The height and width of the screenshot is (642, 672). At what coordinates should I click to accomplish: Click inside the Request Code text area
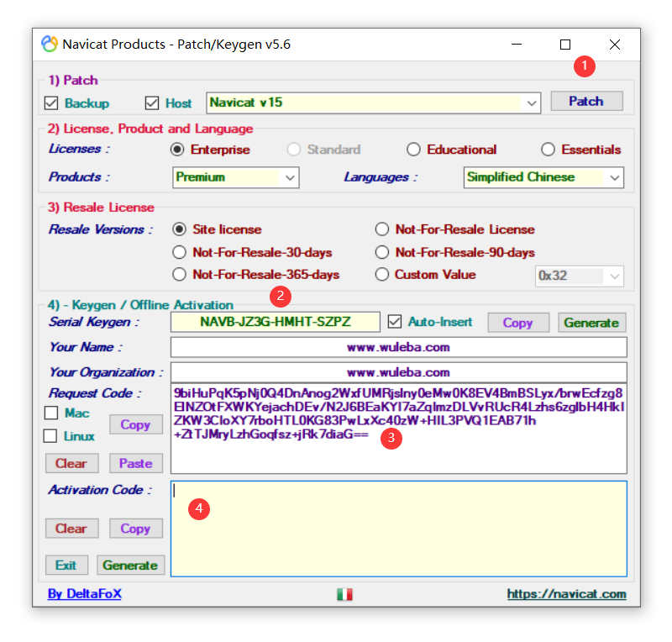coord(398,429)
